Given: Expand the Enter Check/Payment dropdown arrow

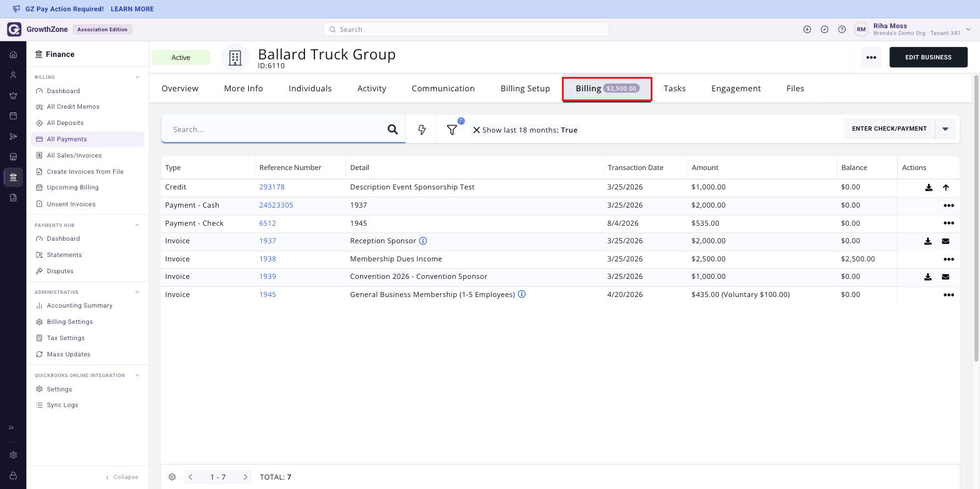Looking at the screenshot, I should point(945,129).
